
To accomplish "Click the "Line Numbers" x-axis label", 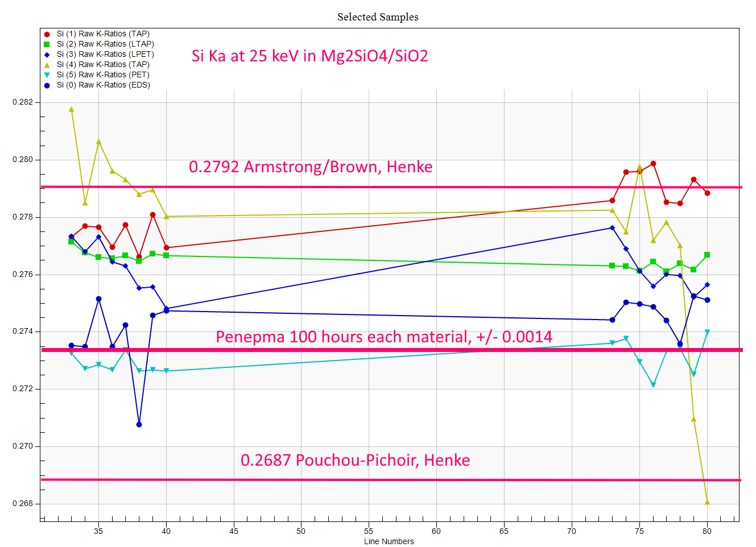I will 389,541.
